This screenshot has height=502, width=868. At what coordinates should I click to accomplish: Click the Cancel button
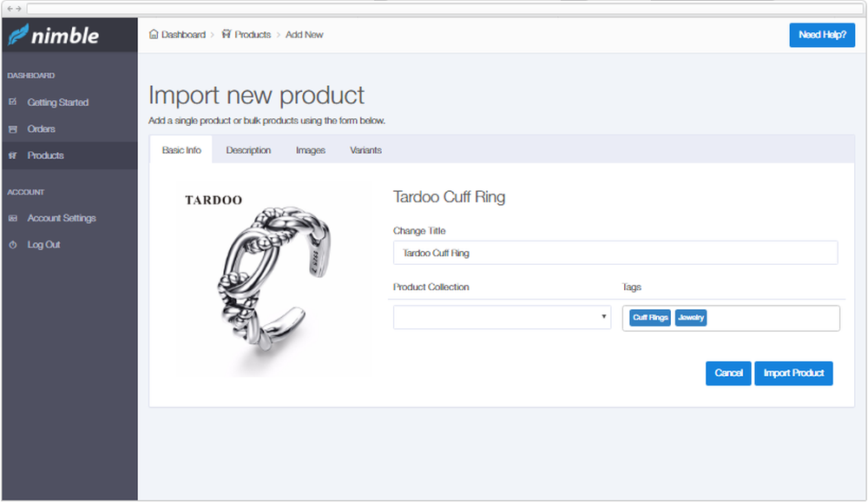coord(728,373)
